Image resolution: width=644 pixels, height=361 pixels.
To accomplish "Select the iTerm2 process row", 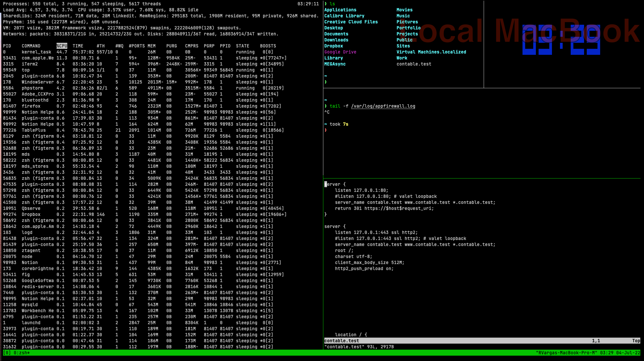I will pos(144,64).
